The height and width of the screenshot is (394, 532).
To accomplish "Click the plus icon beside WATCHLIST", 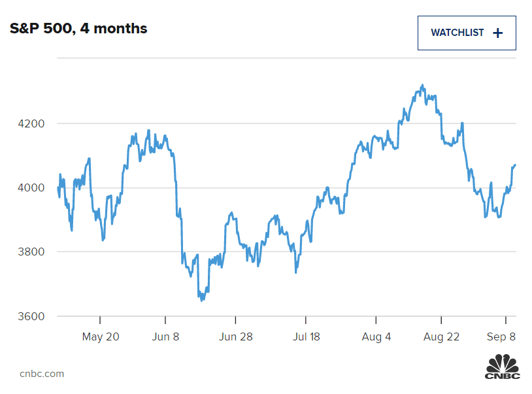I will (497, 33).
